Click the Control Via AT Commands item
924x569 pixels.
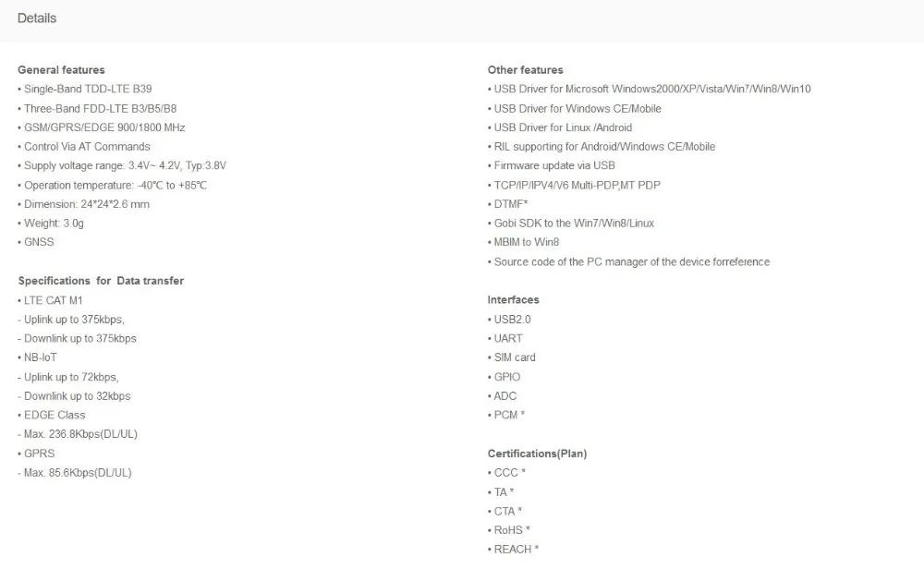point(84,147)
